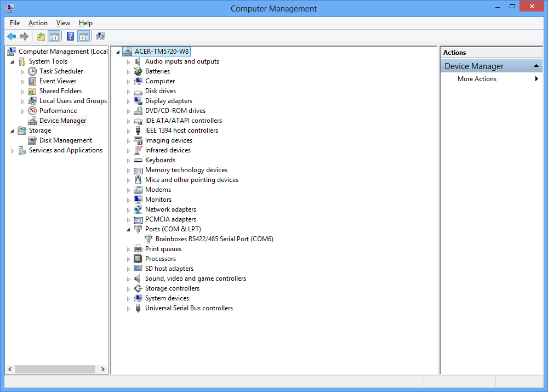Click the export list folder toolbar icon
This screenshot has width=548, height=392.
[40, 36]
